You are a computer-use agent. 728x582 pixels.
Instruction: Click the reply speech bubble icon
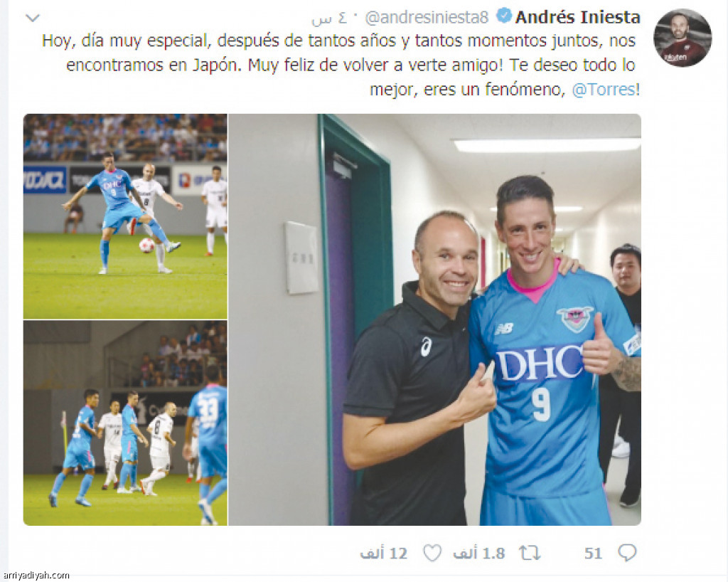pos(627,553)
